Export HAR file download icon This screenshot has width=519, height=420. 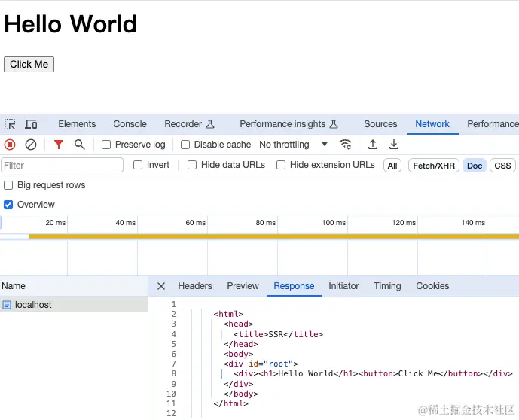[393, 145]
